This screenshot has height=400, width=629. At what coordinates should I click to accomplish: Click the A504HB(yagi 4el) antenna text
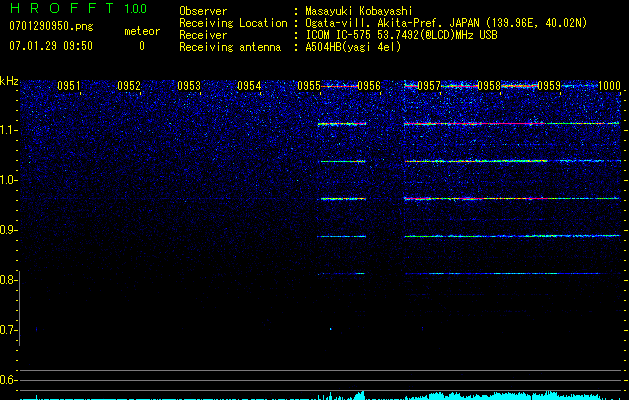tap(353, 47)
